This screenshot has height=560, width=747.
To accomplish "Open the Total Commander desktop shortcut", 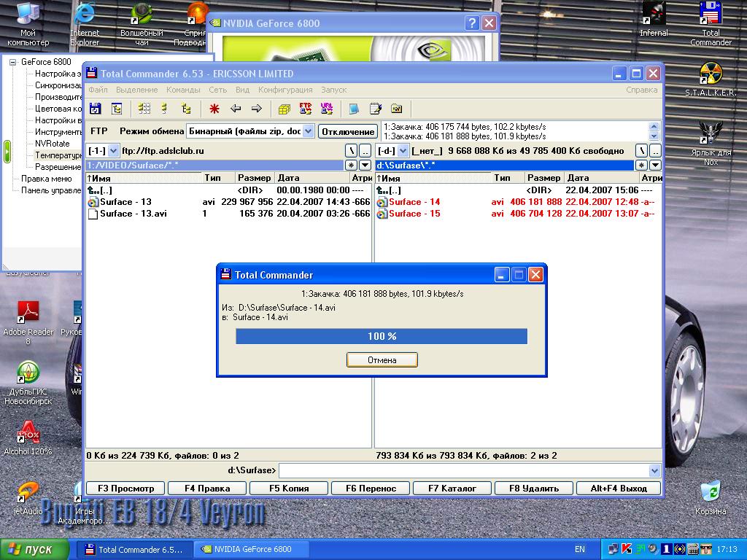I will click(711, 24).
